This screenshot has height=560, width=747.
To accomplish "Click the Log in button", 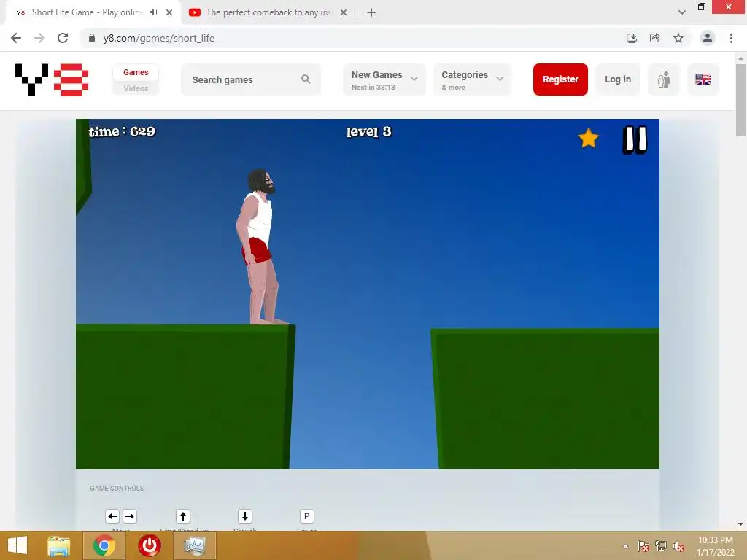I will tap(618, 79).
